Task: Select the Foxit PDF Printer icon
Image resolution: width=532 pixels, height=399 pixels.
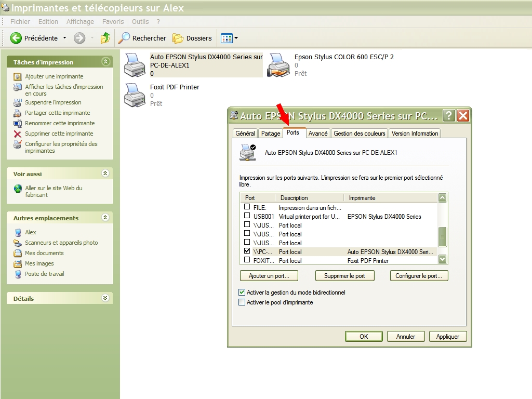Action: tap(135, 95)
